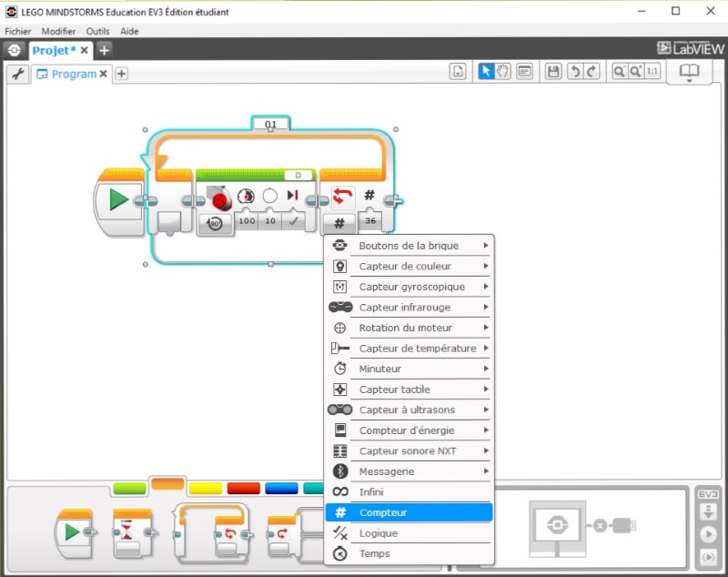
Task: Expand Rotation du moteur submenu
Action: pos(409,328)
